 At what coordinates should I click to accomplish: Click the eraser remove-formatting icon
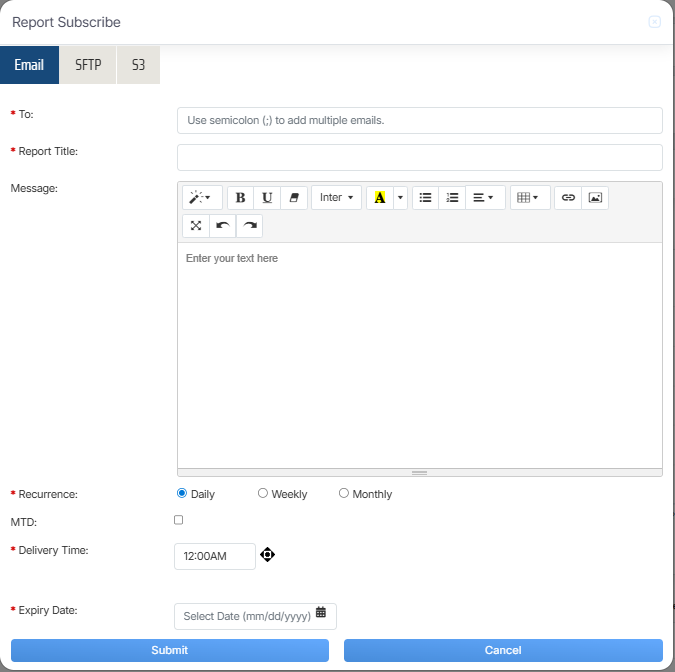(x=294, y=198)
